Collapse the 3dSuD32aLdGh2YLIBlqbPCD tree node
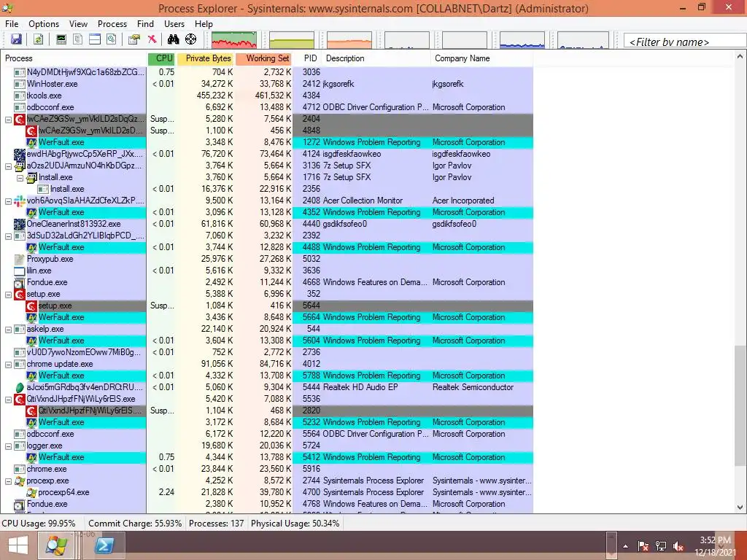747x560 pixels. click(x=8, y=236)
